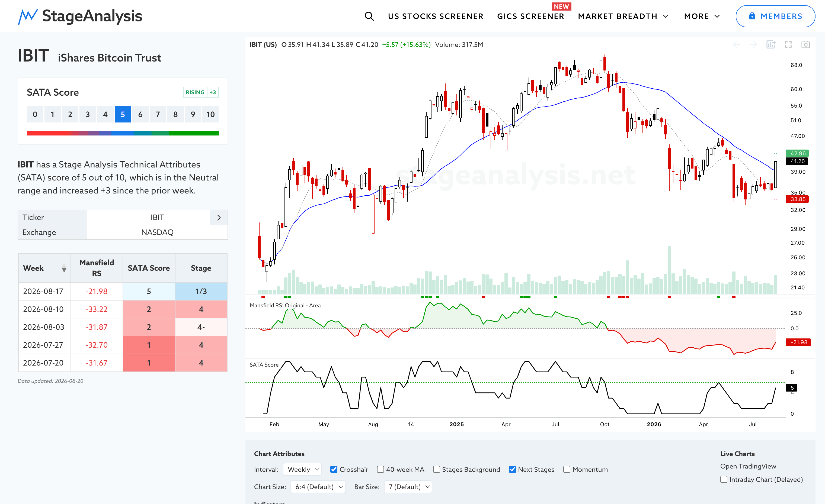Viewport: 825px width, 504px height.
Task: Click stage cell 4-
Action: (201, 327)
